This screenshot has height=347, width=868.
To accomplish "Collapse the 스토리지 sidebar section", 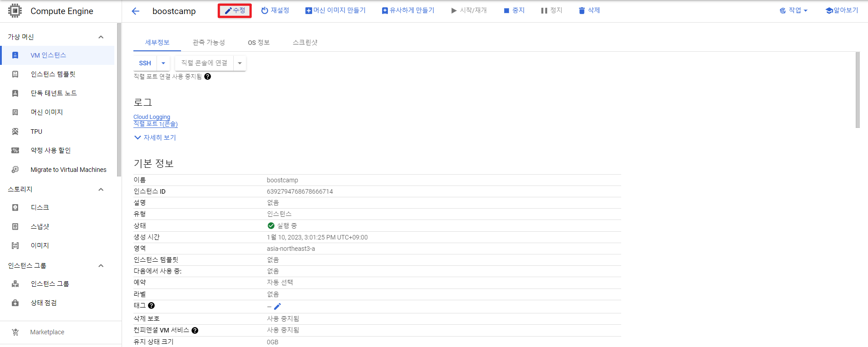I will coord(101,190).
